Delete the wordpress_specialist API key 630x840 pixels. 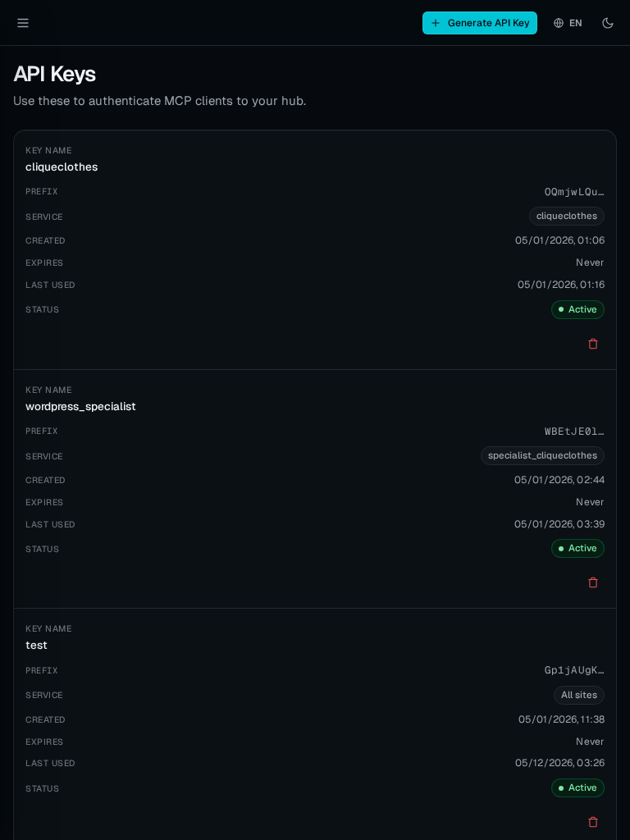pyautogui.click(x=593, y=582)
